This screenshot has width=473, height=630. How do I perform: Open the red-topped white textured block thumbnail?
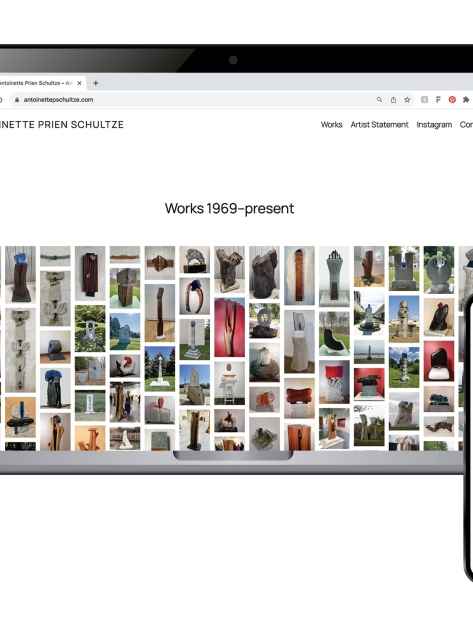334,382
